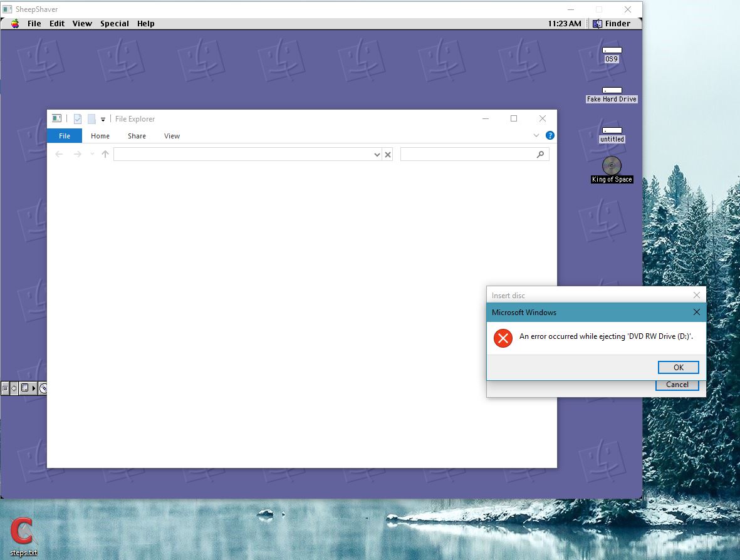This screenshot has width=740, height=560.
Task: Open the Apple menu in the menu bar
Action: pos(15,24)
